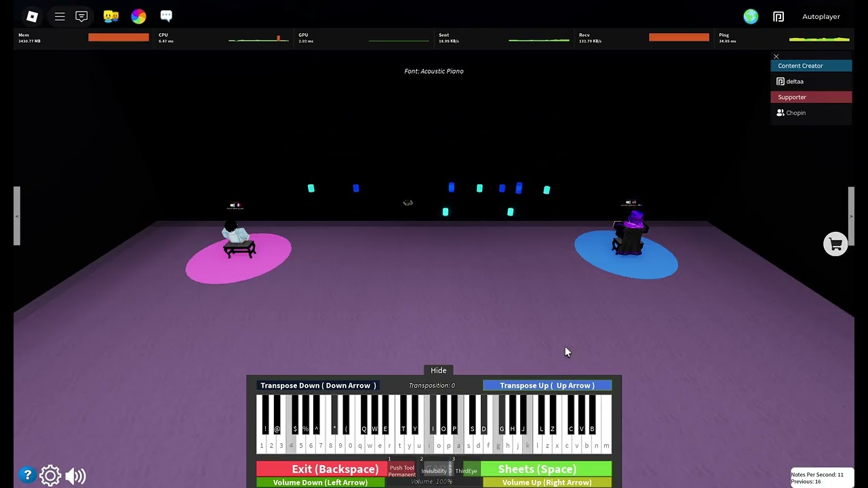Click the Font: Acoustic Piano label
Image resolution: width=868 pixels, height=488 pixels.
[434, 71]
